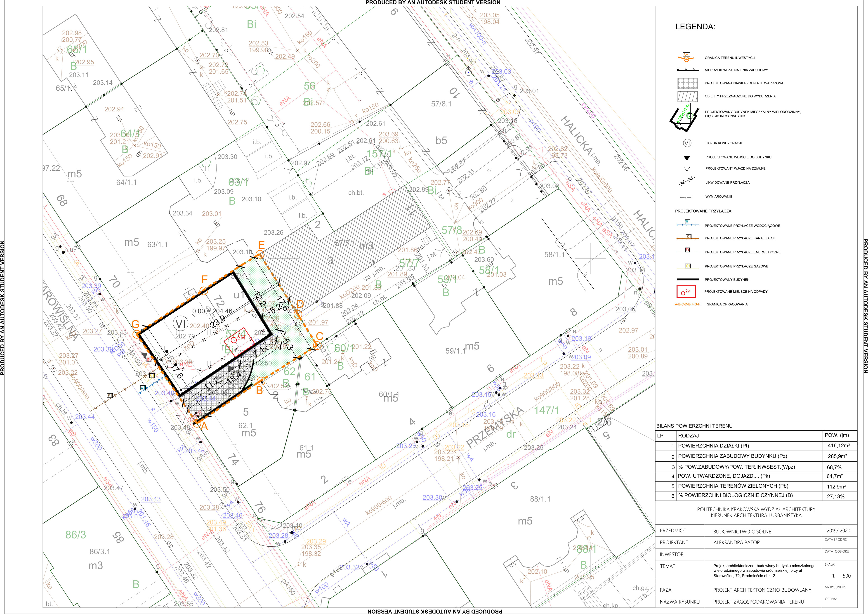Select the POLITECHNIKA KRAKOWSKA WYDZIAŁ ARCHITEKTURY line
Screen dimensions: 868x614
[756, 509]
